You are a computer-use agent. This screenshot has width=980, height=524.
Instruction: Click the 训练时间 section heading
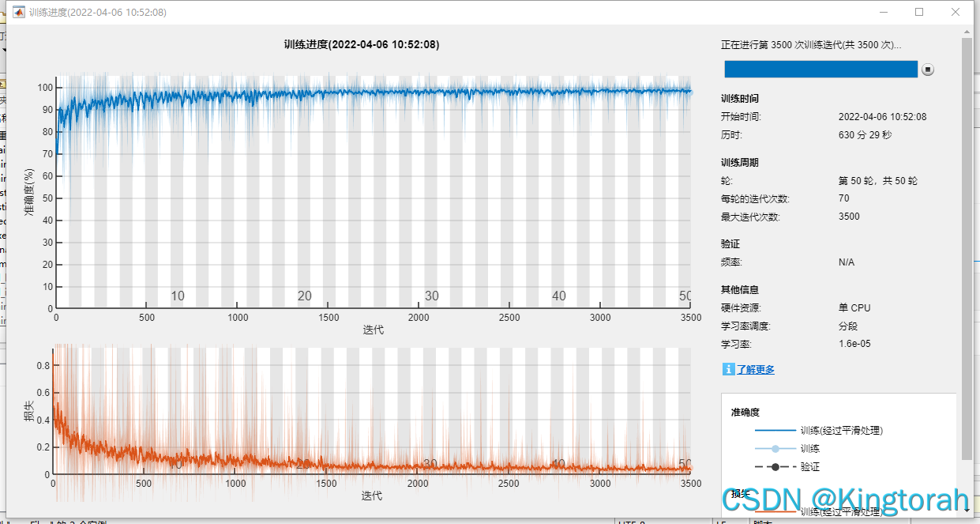click(740, 99)
